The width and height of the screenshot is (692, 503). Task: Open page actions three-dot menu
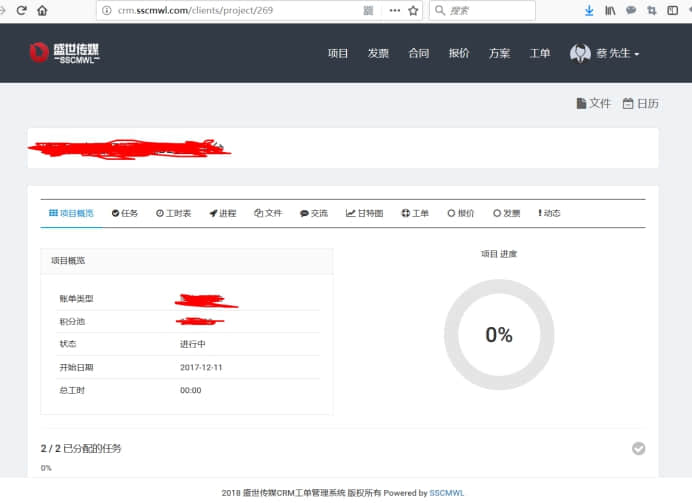tap(394, 10)
